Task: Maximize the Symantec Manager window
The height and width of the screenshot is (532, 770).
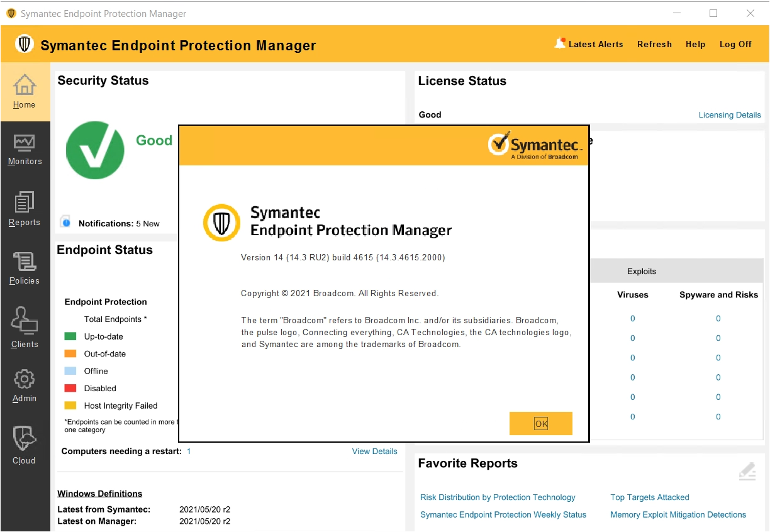Action: pyautogui.click(x=713, y=13)
